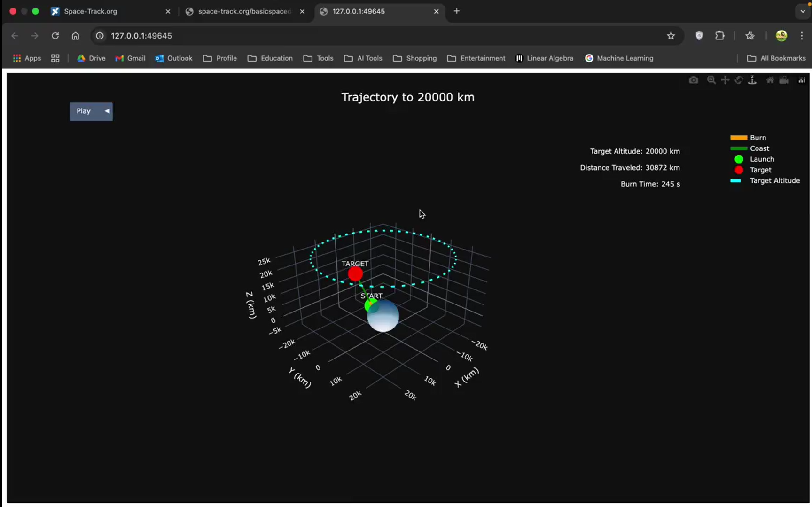Select the turntable rotation tool
The width and height of the screenshot is (812, 507).
752,80
